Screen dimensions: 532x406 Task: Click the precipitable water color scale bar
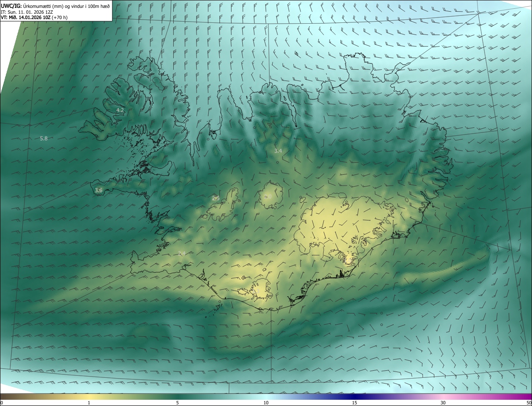(x=266, y=396)
